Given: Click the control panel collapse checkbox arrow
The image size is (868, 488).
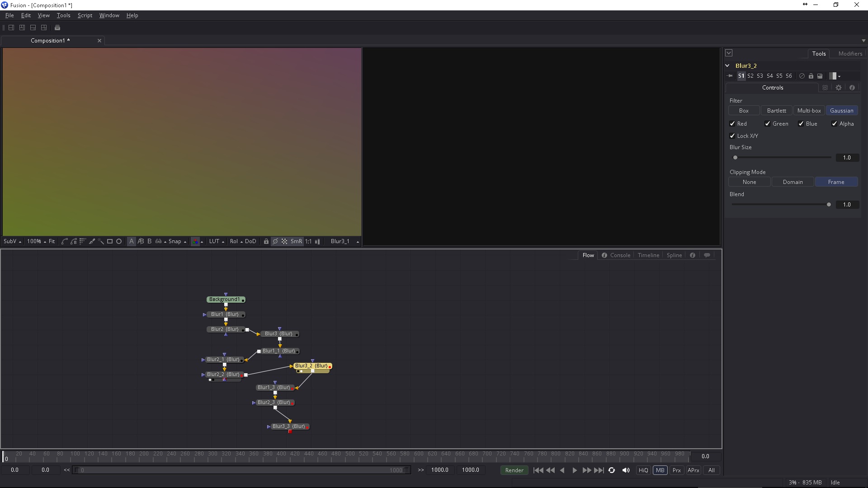Looking at the screenshot, I should coord(729,53).
